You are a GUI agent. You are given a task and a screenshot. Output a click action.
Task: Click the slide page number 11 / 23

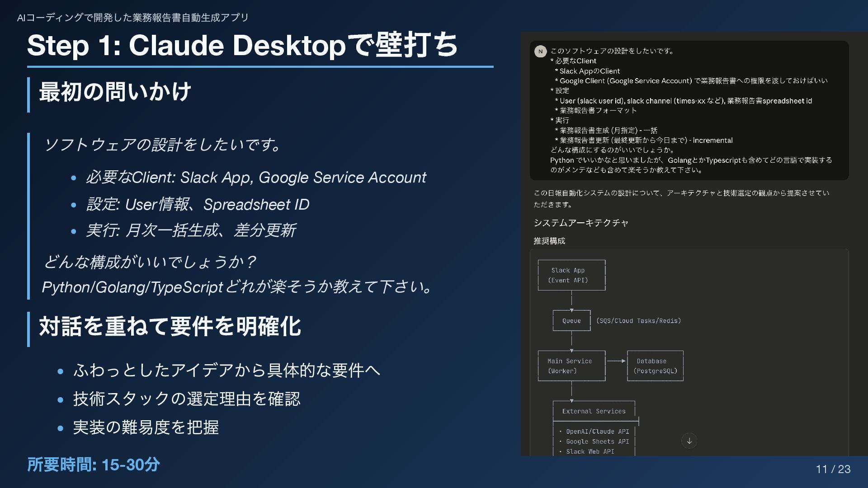pyautogui.click(x=833, y=469)
